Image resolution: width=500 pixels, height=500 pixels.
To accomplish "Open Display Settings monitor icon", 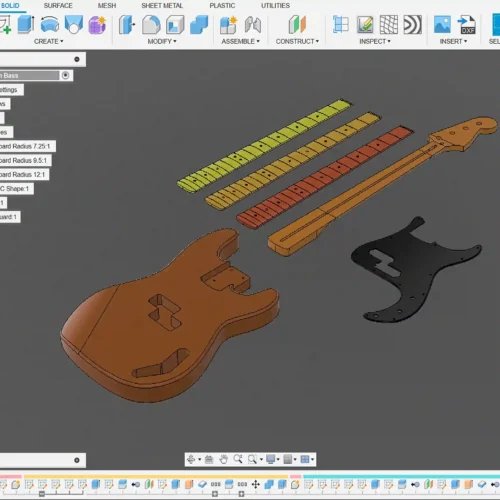I will pos(271,459).
